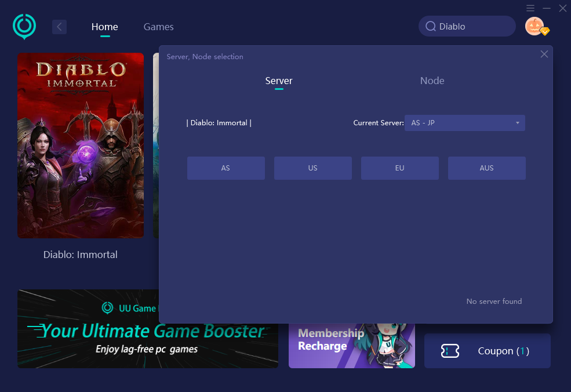Click the | Diablo: Immortal | label in dialog
The image size is (571, 392).
click(219, 123)
